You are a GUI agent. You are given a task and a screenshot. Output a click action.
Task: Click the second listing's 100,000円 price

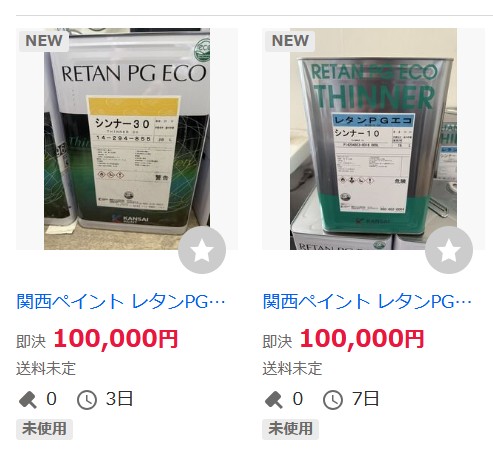362,339
